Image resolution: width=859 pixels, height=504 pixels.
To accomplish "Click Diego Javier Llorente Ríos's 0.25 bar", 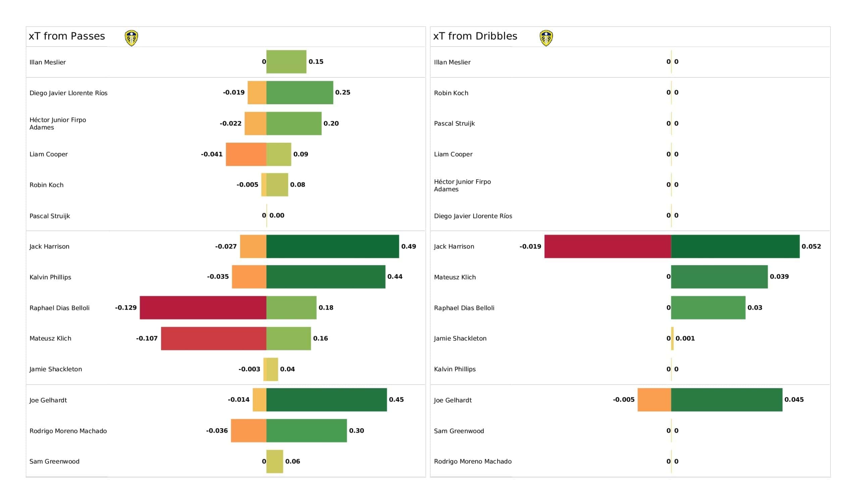I will [x=300, y=92].
